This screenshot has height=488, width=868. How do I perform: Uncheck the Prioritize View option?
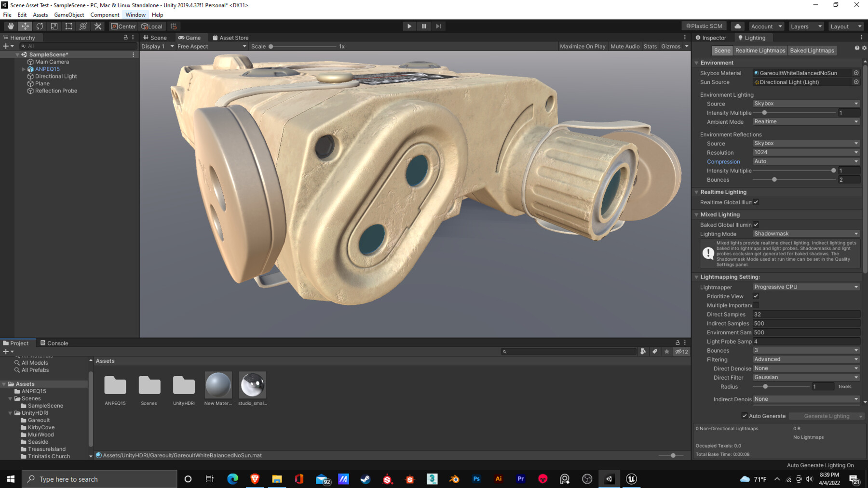(x=756, y=296)
